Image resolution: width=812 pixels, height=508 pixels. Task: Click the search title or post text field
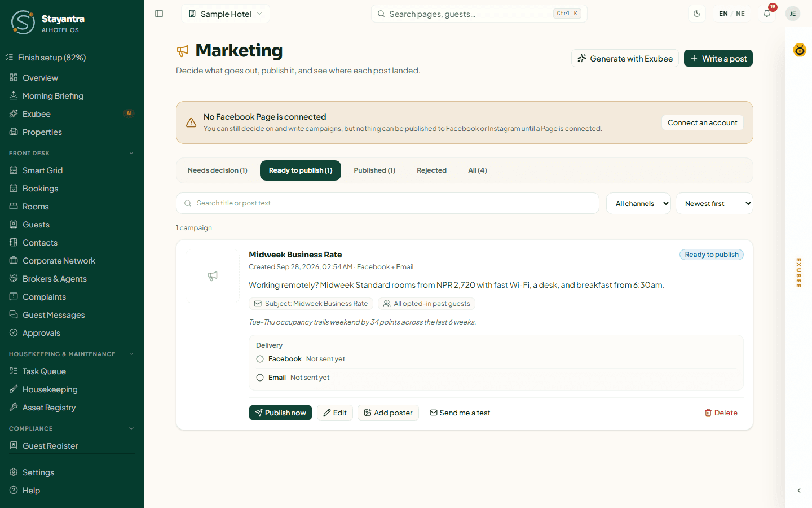(x=387, y=203)
